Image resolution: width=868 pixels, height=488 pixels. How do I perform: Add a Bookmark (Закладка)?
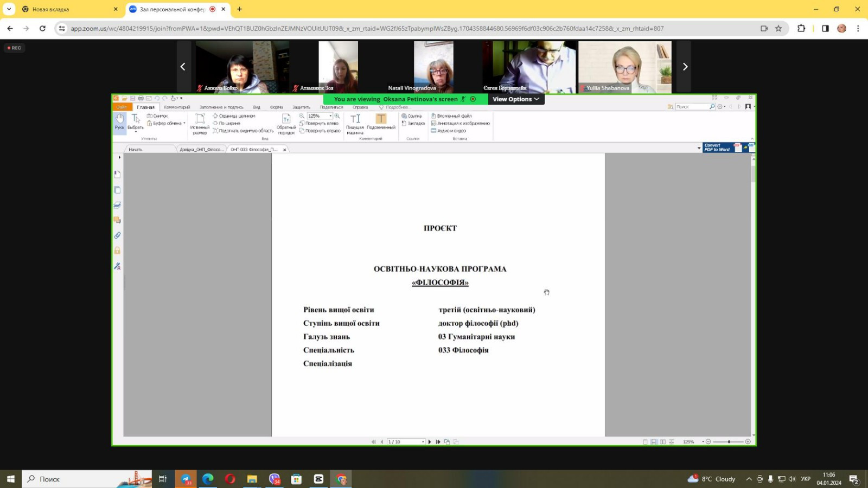tap(413, 123)
